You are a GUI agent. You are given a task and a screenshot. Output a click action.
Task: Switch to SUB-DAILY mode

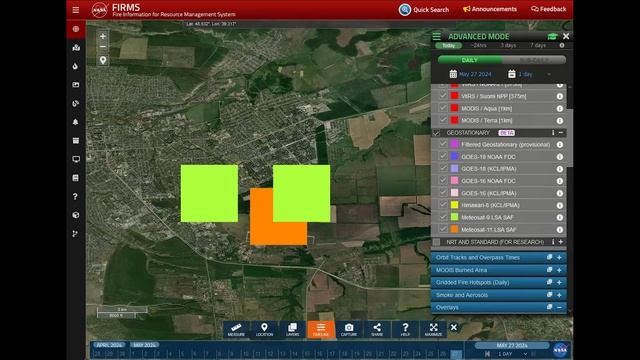click(534, 60)
